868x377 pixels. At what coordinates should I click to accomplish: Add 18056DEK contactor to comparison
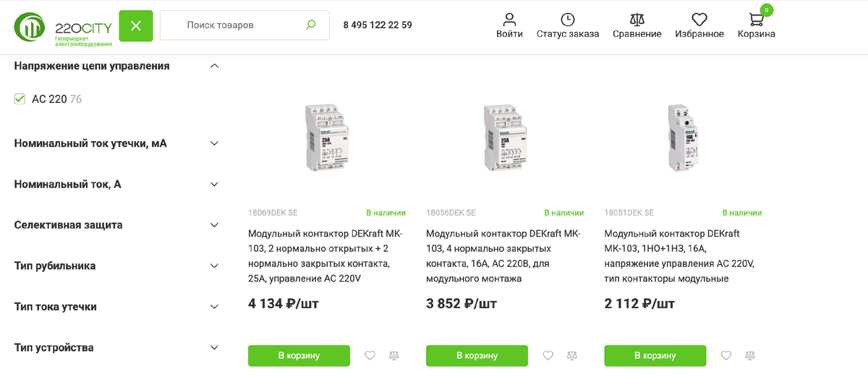572,355
